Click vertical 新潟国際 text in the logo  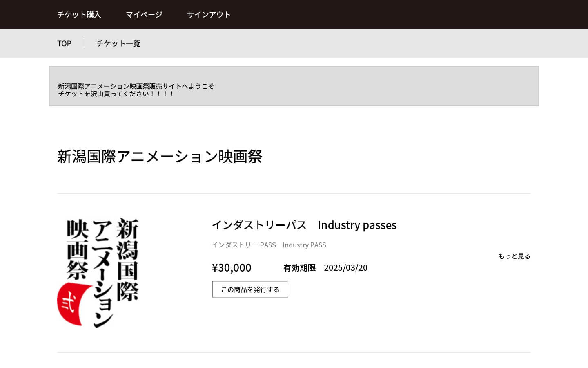point(127,260)
